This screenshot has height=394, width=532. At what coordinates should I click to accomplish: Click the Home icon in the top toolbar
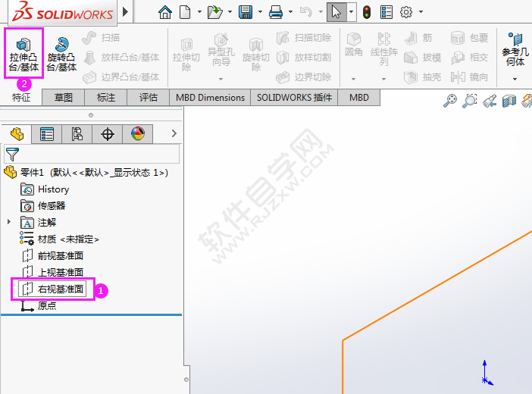165,12
